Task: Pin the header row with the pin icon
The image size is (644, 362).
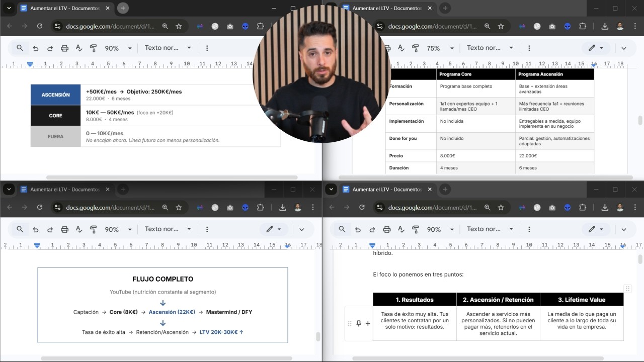Action: pyautogui.click(x=359, y=324)
